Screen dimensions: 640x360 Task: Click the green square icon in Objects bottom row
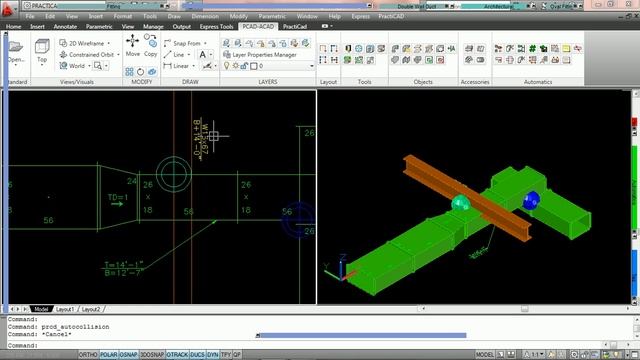click(x=429, y=60)
